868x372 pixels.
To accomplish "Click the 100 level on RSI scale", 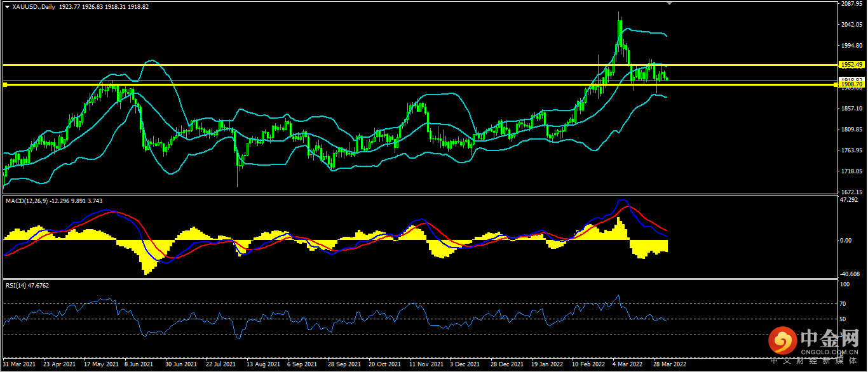I will (x=846, y=284).
